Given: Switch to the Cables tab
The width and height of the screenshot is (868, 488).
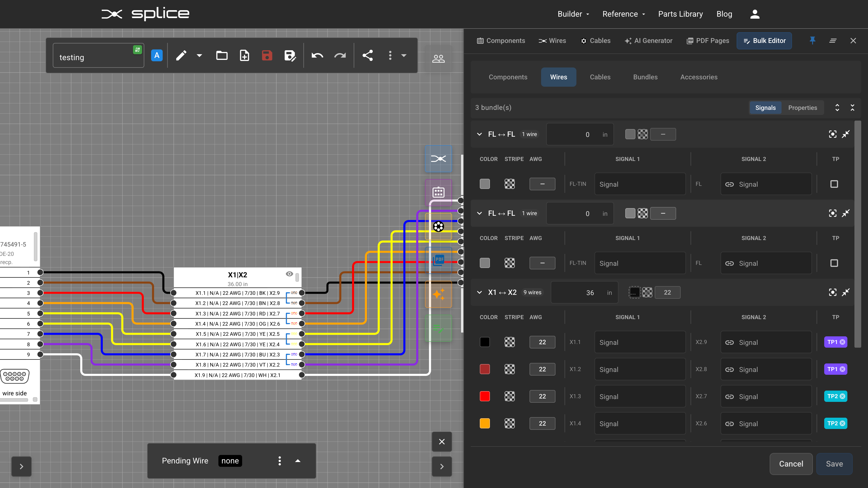Looking at the screenshot, I should tap(600, 77).
